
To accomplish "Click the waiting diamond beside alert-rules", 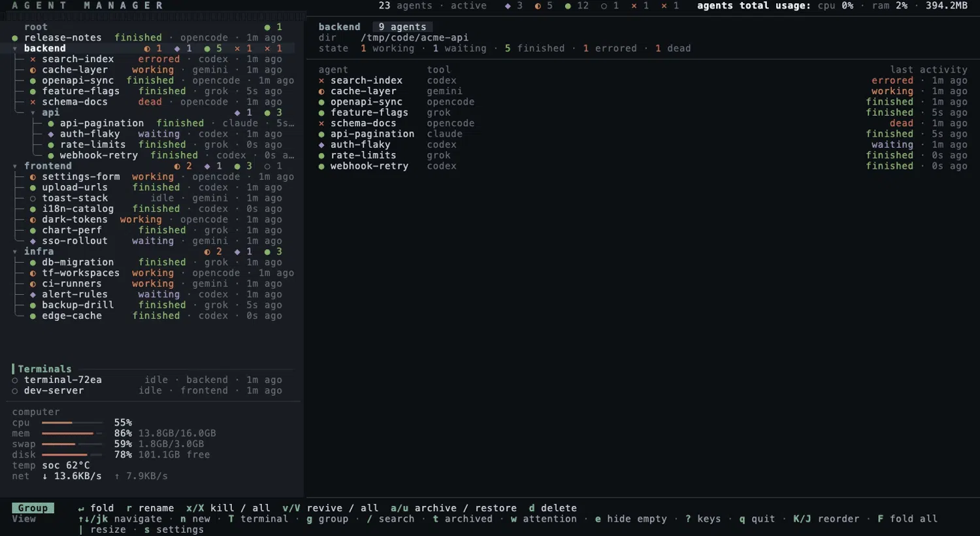I will [33, 295].
